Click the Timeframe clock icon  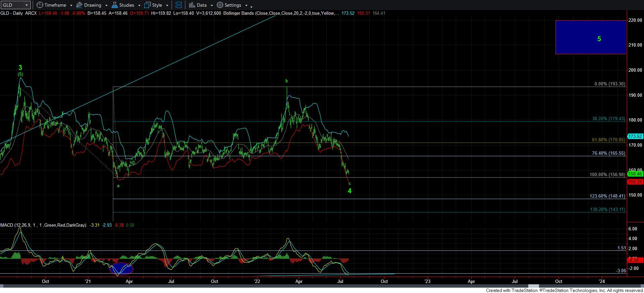(40, 5)
